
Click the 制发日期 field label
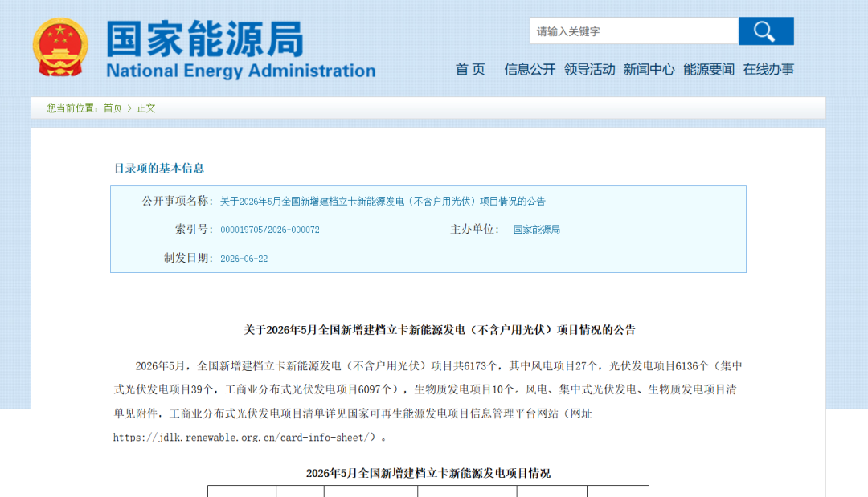tap(189, 259)
